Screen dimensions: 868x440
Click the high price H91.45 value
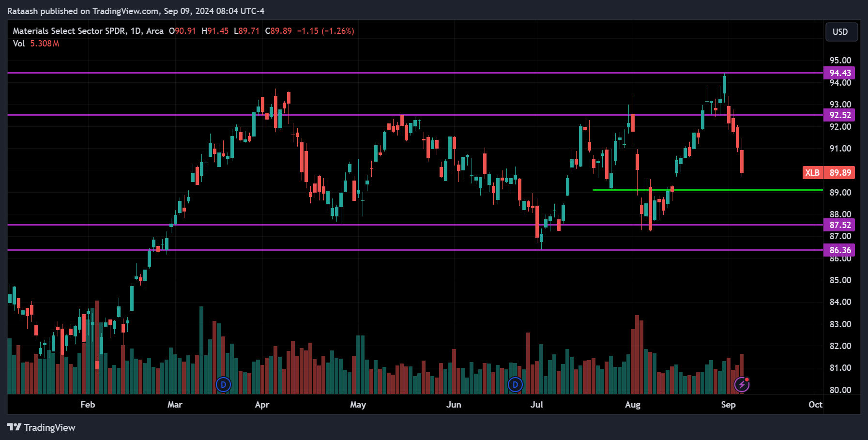(x=215, y=31)
